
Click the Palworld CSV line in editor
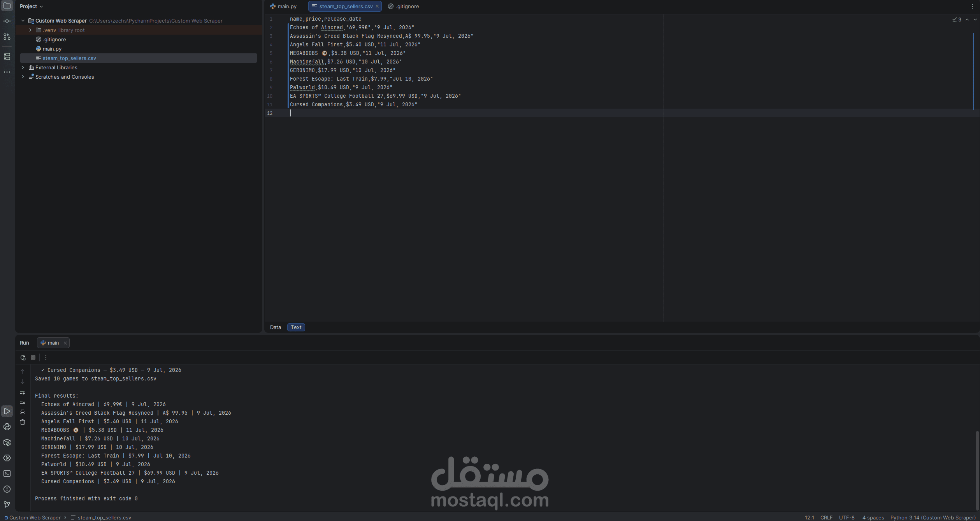pos(341,87)
